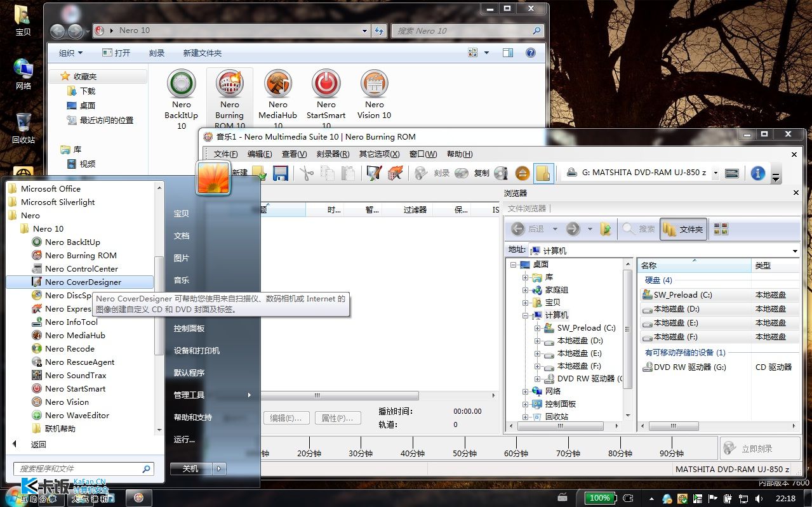Expand the 库 node in Nero folder tree
The width and height of the screenshot is (812, 507).
coord(525,277)
